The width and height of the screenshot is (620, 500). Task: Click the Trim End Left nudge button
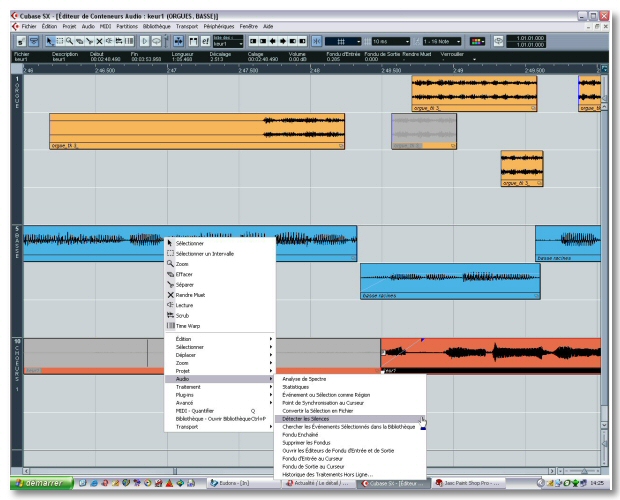pos(293,41)
